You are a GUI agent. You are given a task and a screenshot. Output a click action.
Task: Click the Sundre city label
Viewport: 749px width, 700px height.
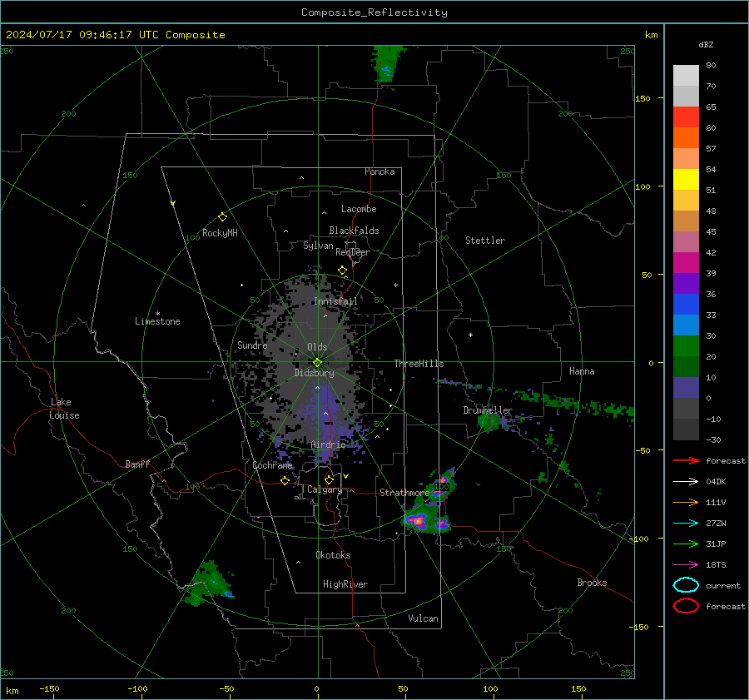[x=252, y=345]
